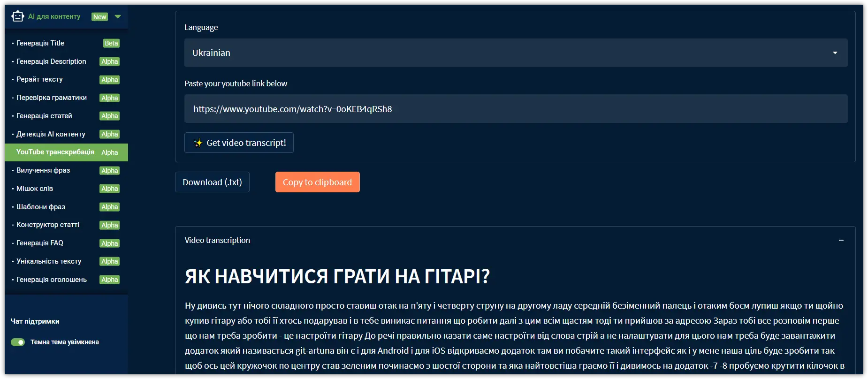Open Генерація FAQ tool
This screenshot has height=379, width=868.
point(40,243)
